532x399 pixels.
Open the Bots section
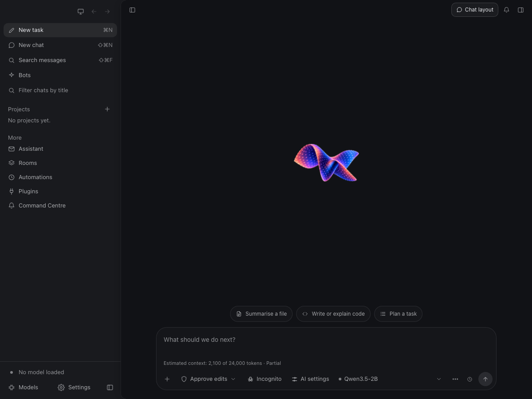tap(60, 75)
